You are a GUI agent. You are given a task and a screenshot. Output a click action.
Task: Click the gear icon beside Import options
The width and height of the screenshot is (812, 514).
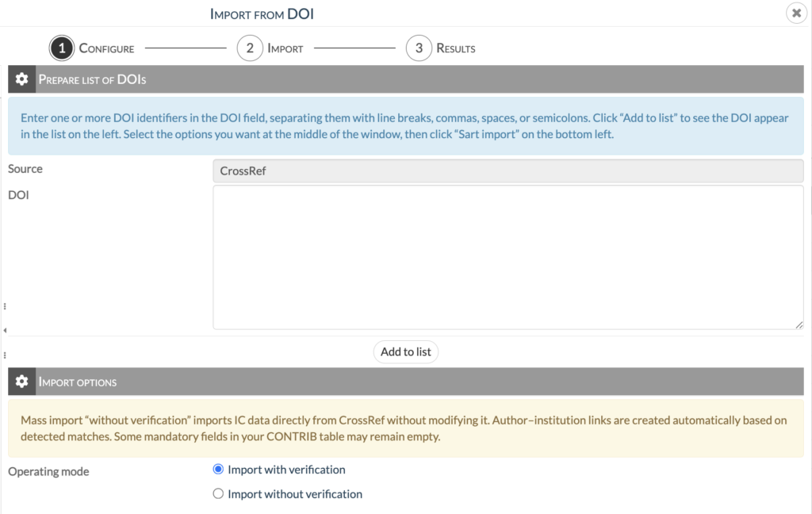tap(22, 382)
